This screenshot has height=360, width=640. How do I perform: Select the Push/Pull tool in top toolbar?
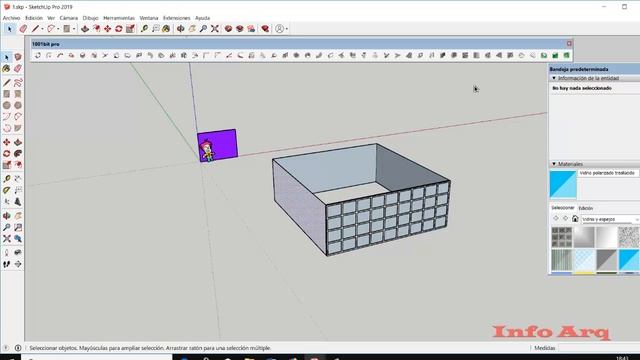click(x=85, y=29)
